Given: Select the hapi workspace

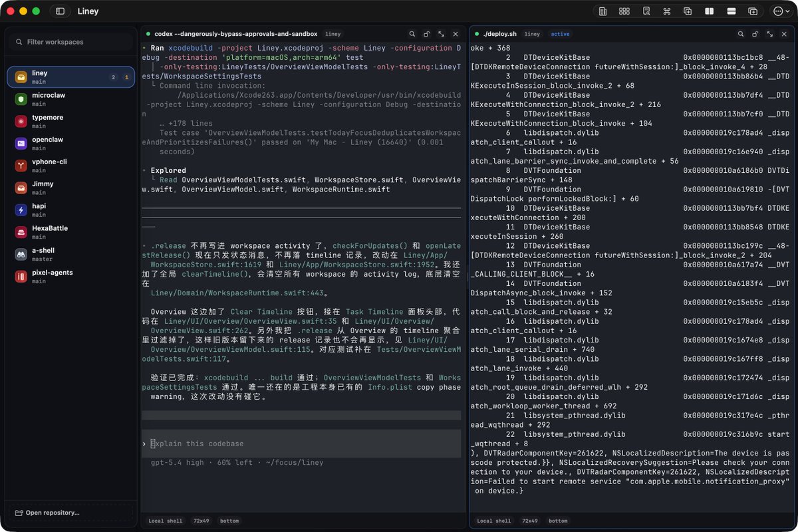Looking at the screenshot, I should pyautogui.click(x=70, y=210).
